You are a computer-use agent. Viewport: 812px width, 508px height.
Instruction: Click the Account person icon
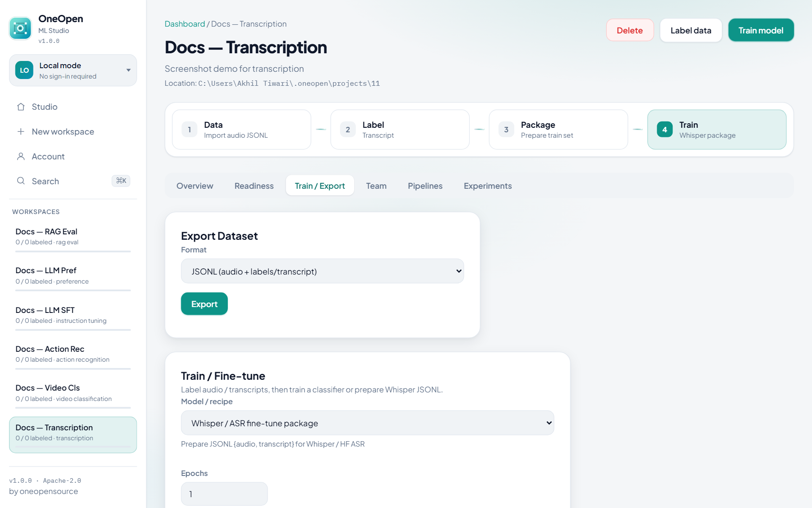coord(21,157)
